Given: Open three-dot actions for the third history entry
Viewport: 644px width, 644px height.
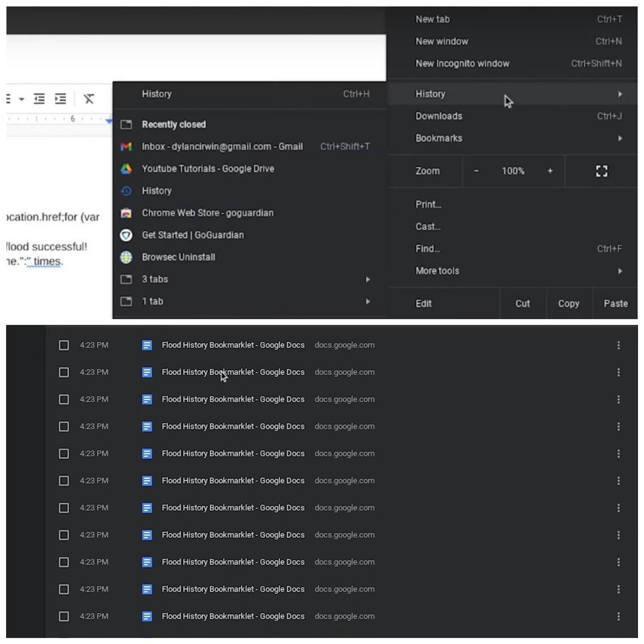Looking at the screenshot, I should [x=618, y=399].
